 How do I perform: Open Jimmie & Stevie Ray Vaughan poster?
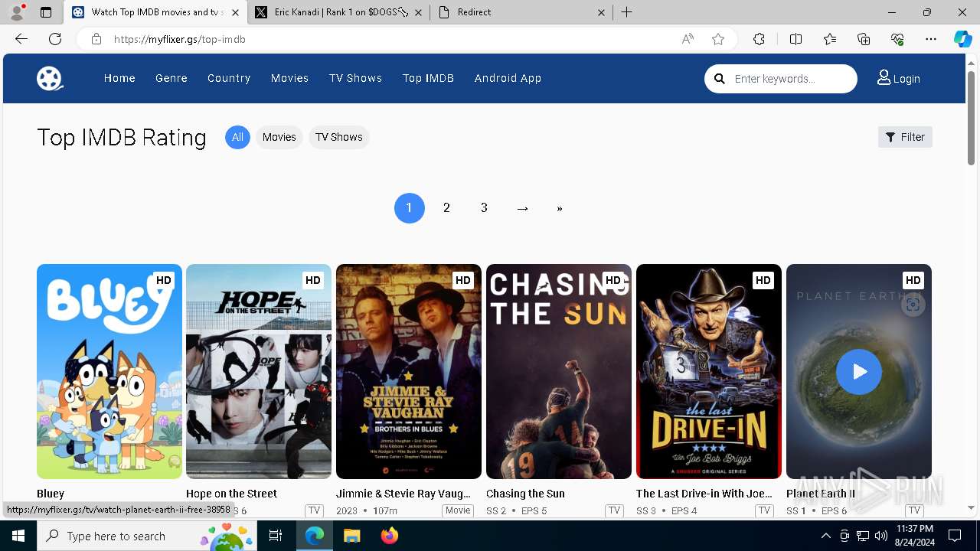(409, 371)
